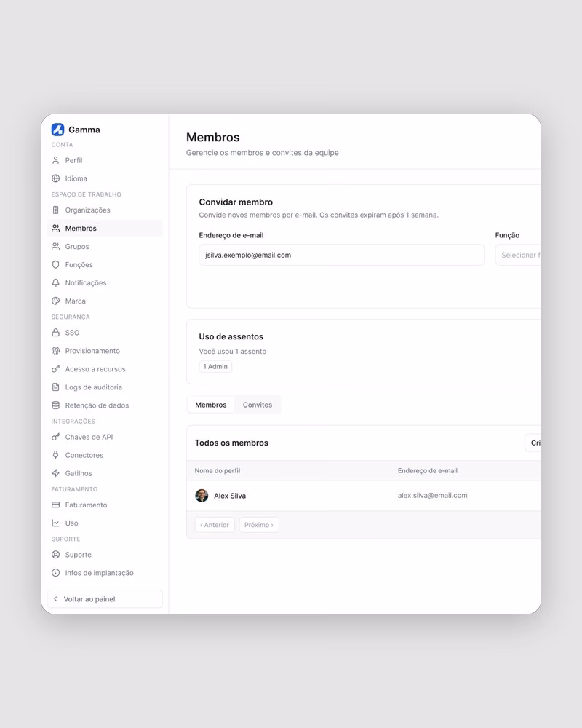Click Alex Silva's avatar picture
This screenshot has height=728, width=582.
202,495
